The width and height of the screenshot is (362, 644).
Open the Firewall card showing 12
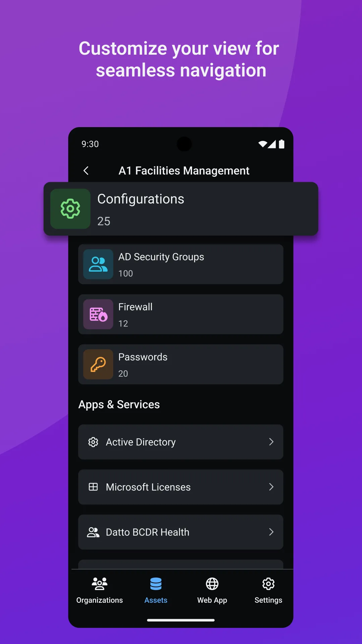tap(181, 314)
